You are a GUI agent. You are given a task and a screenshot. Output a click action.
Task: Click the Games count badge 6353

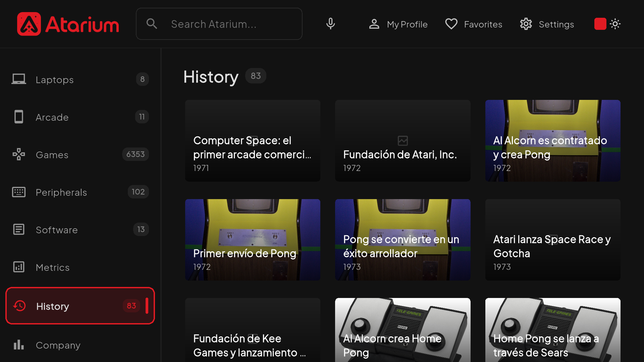(x=136, y=154)
